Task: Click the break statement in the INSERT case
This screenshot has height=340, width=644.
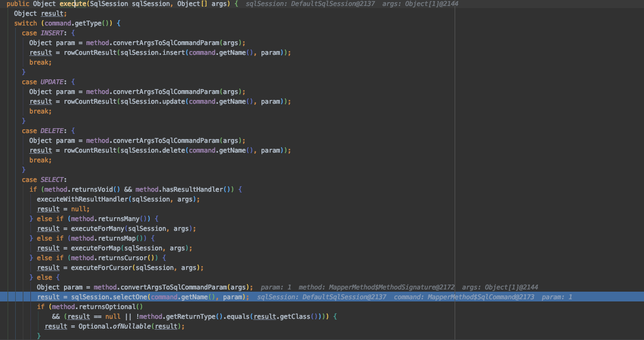Action: [40, 62]
